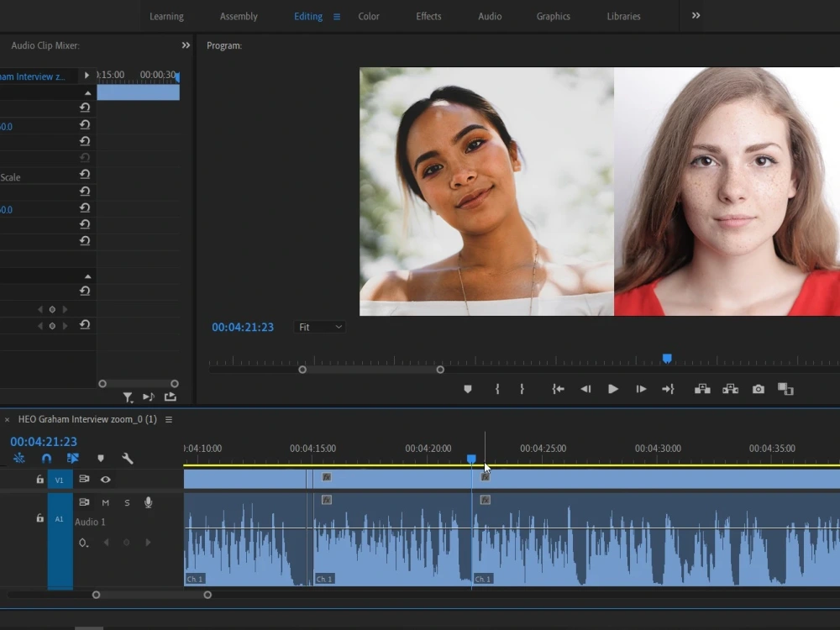Toggle the nest sequence insert option
This screenshot has width=840, height=630.
click(18, 458)
